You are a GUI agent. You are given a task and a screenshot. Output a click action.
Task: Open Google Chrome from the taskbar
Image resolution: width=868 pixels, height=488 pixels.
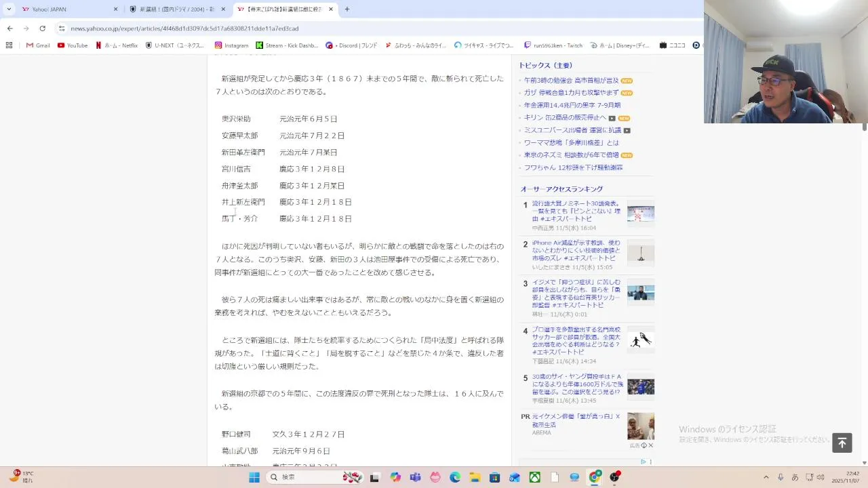point(595,477)
